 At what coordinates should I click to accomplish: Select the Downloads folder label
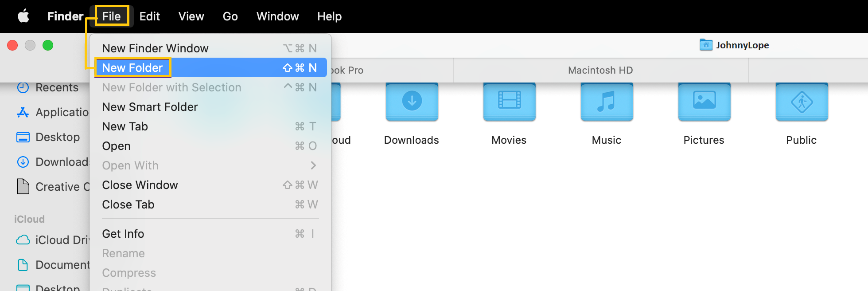[412, 140]
